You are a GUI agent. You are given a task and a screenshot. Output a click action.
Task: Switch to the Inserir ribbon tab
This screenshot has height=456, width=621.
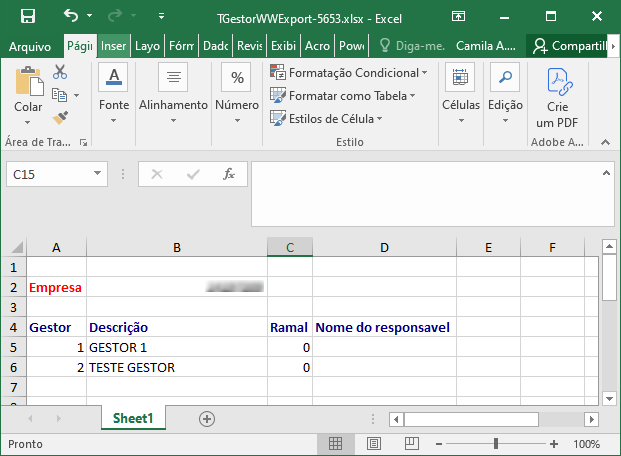[113, 46]
